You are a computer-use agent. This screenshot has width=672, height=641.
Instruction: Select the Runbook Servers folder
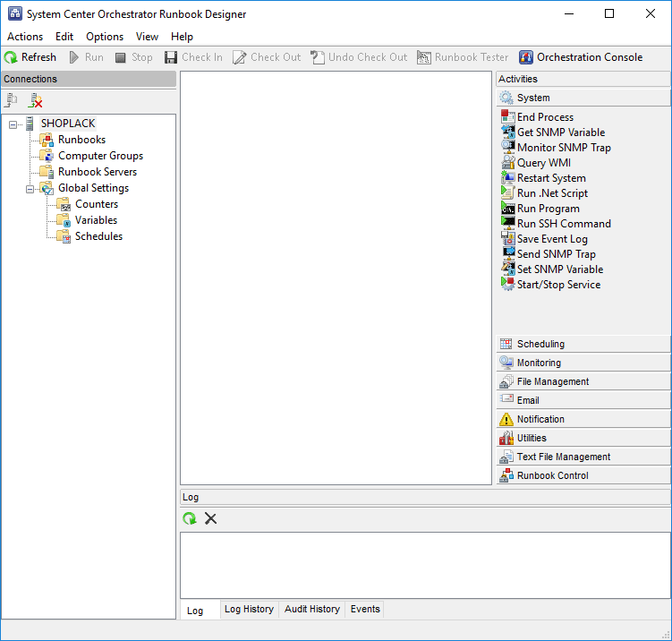pos(98,172)
